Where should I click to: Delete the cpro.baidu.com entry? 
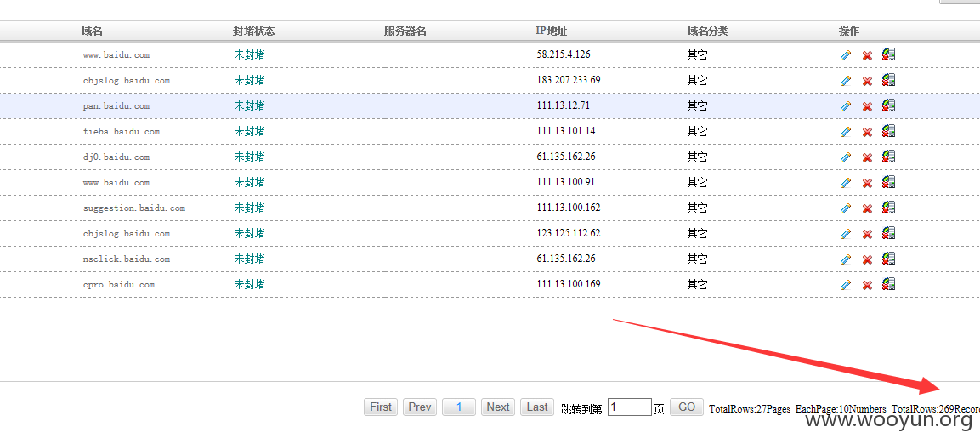[867, 286]
